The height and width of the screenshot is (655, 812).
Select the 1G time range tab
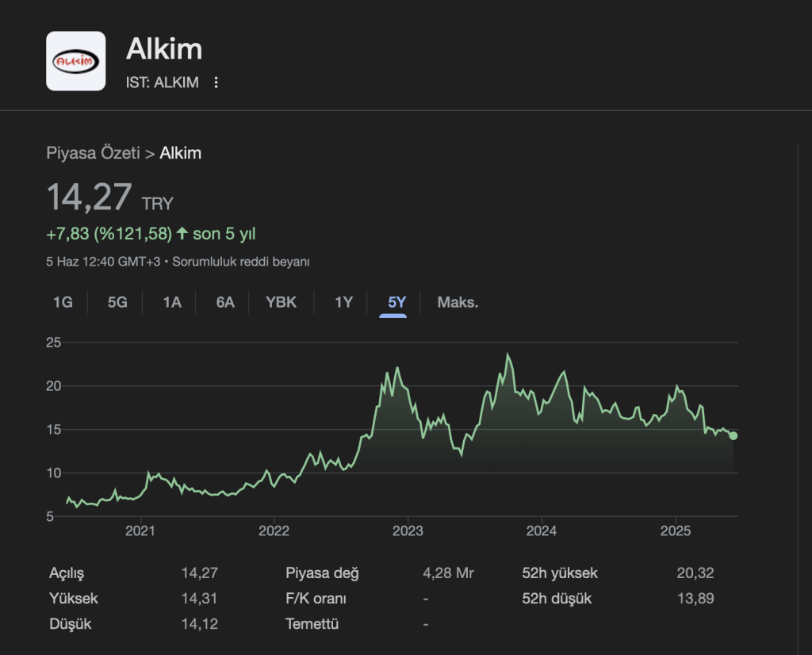click(x=63, y=302)
